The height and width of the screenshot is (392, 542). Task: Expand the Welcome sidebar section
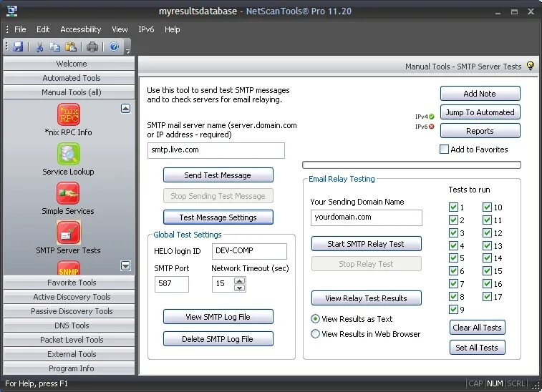point(69,64)
